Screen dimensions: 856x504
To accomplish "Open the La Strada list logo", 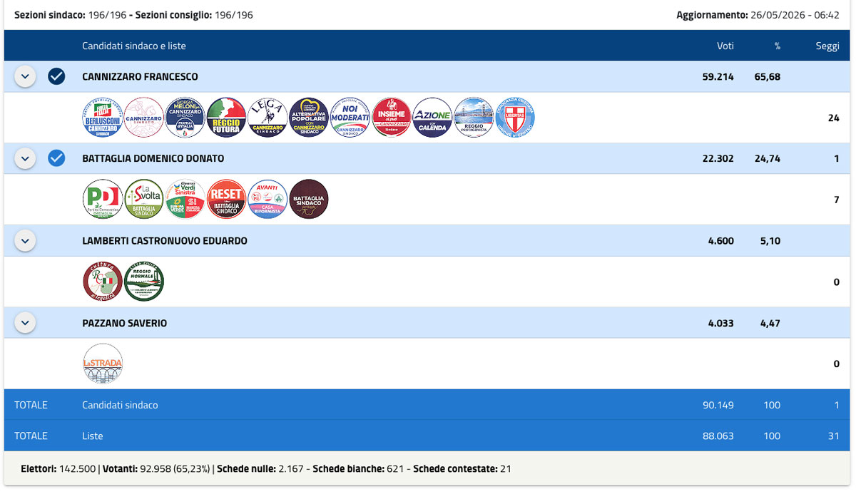I will point(103,364).
